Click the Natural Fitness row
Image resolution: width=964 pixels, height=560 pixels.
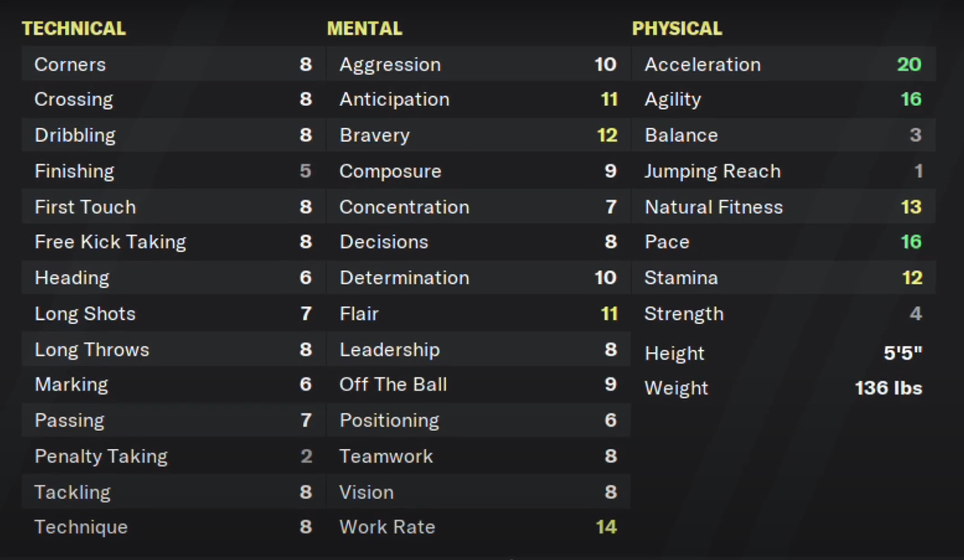[783, 206]
